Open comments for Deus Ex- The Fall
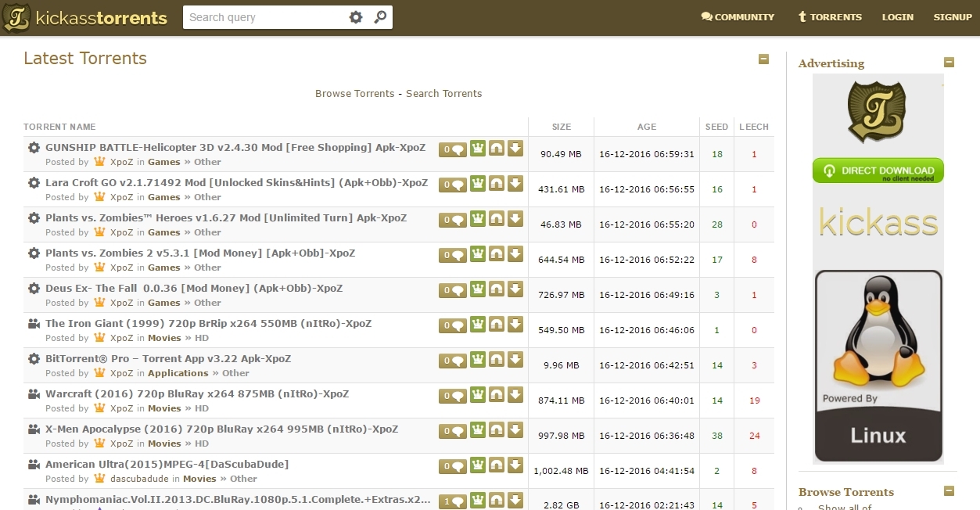980x510 pixels. (x=453, y=290)
